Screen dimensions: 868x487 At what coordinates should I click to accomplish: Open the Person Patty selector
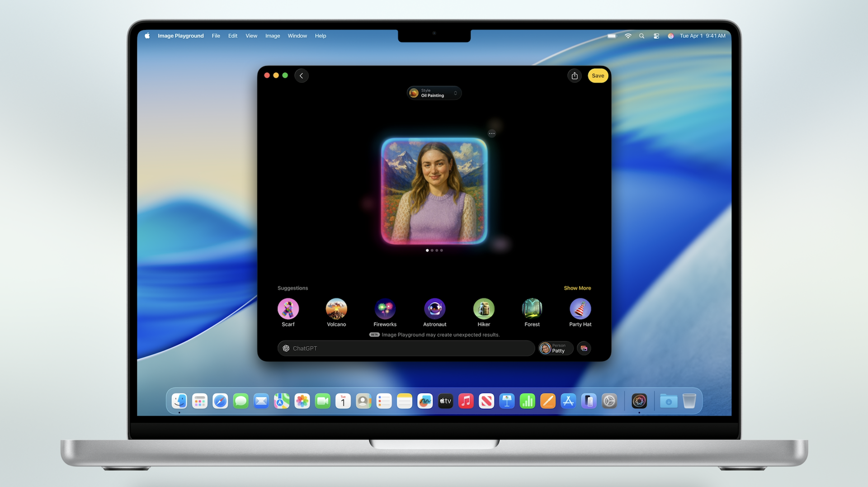(556, 348)
